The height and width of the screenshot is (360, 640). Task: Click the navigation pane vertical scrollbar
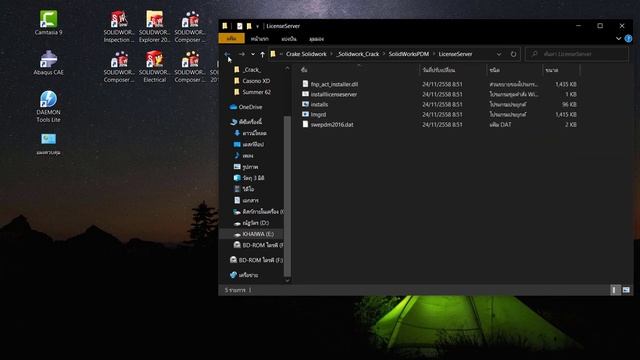[x=287, y=196]
